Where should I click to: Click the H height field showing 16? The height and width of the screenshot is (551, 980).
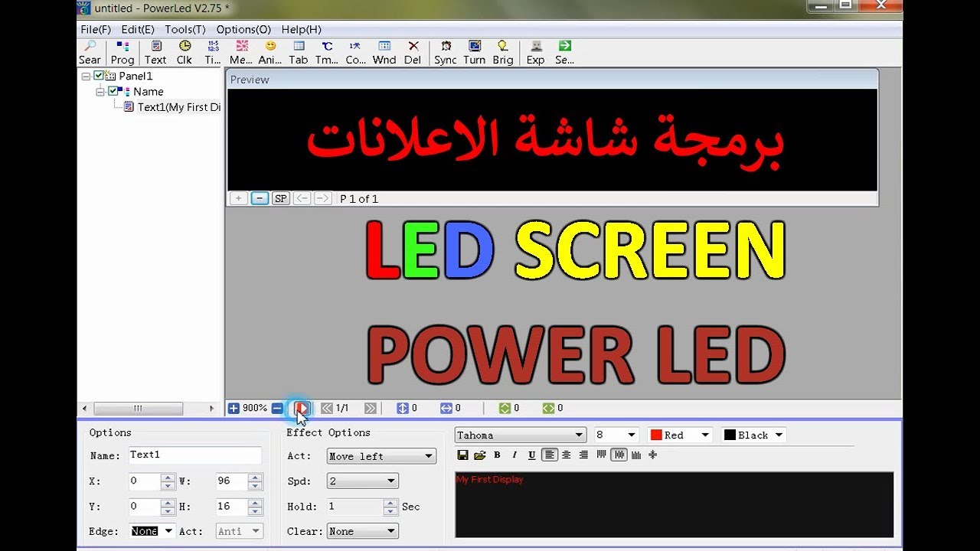tap(232, 507)
